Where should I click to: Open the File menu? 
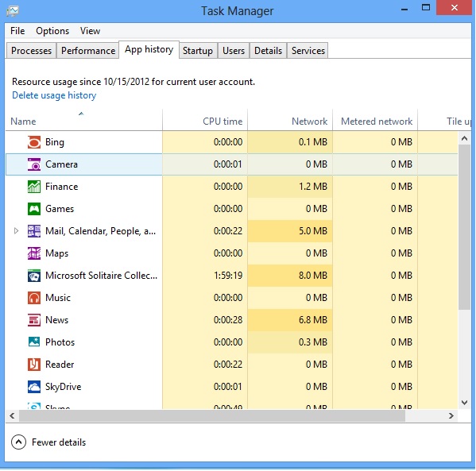(17, 31)
